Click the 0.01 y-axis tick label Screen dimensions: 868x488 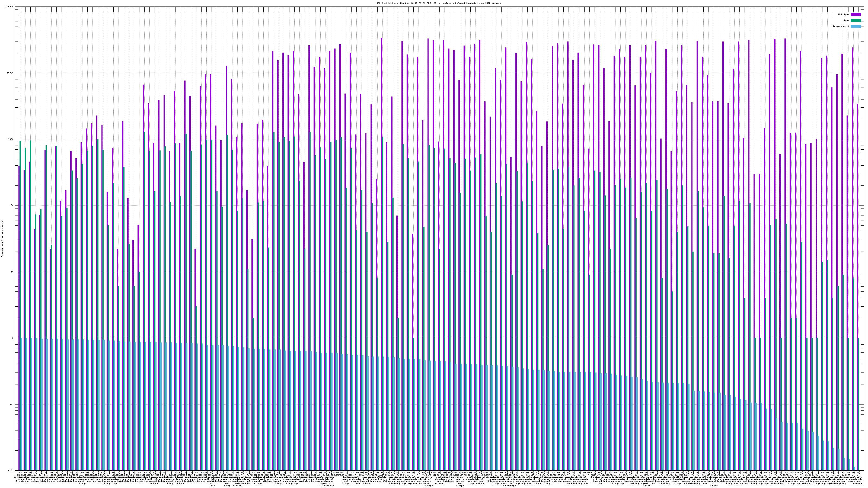(x=11, y=470)
